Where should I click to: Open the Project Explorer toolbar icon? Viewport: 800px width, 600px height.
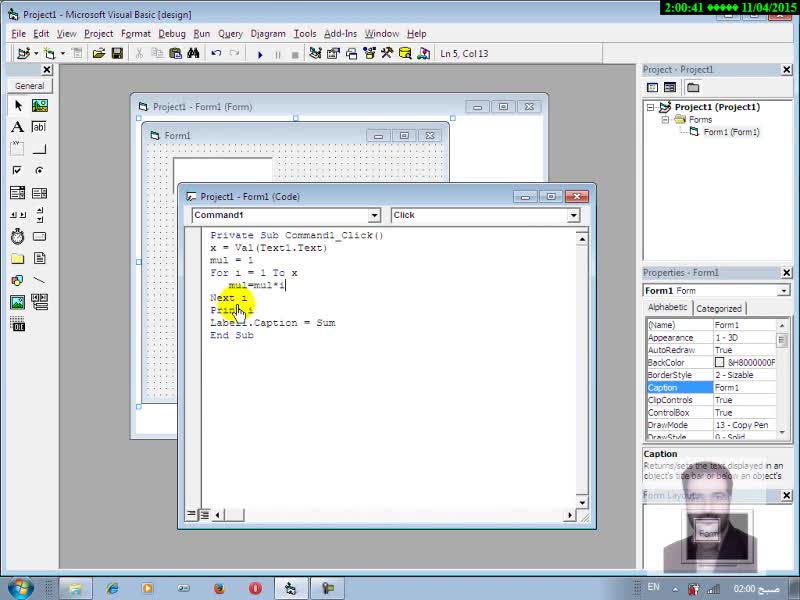pyautogui.click(x=315, y=53)
